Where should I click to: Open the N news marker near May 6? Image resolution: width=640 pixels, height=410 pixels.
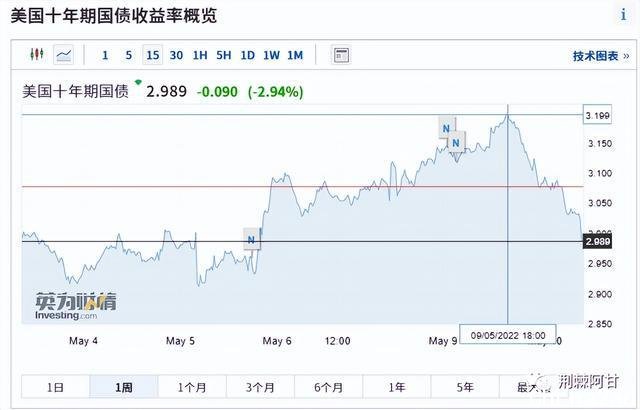(x=251, y=239)
